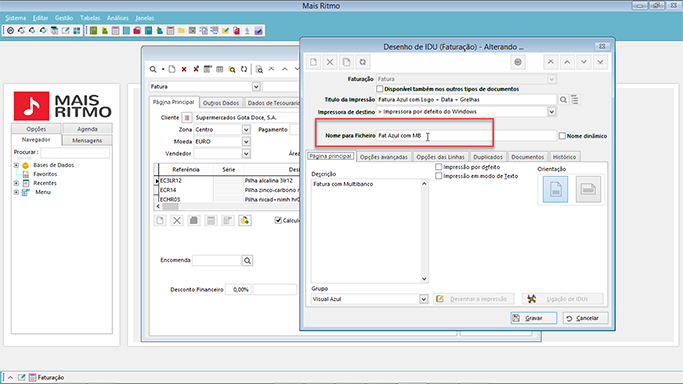This screenshot has height=384, width=683.
Task: Click the Cancelar button
Action: click(585, 318)
